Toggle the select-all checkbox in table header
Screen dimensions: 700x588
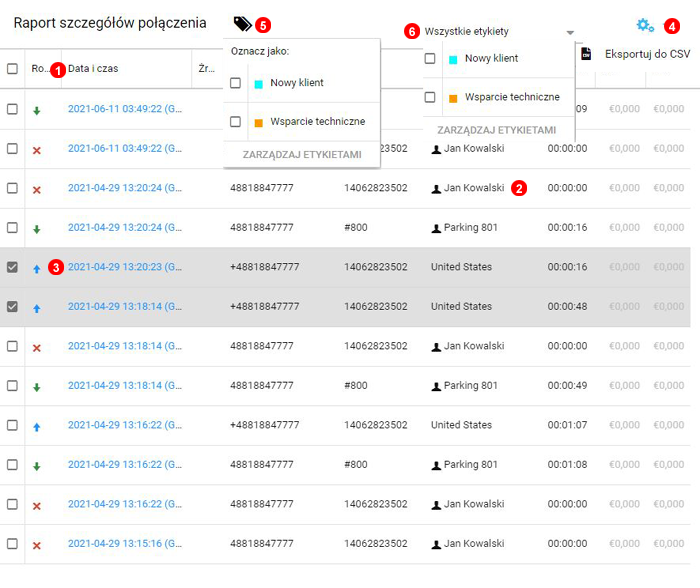pos(12,69)
